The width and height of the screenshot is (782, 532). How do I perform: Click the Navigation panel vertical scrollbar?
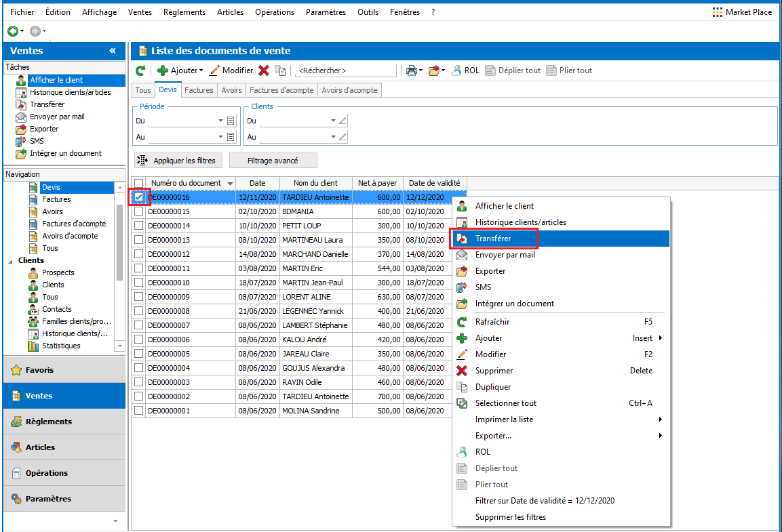tap(120, 241)
